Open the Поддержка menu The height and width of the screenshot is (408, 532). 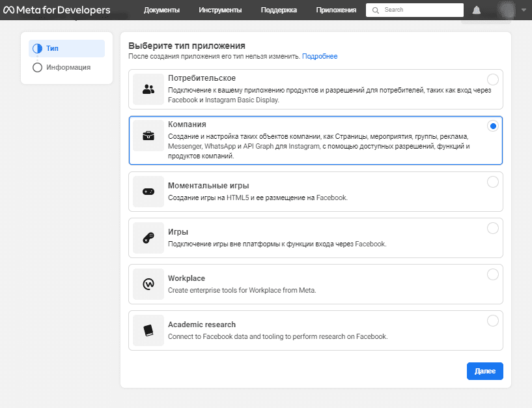point(279,10)
